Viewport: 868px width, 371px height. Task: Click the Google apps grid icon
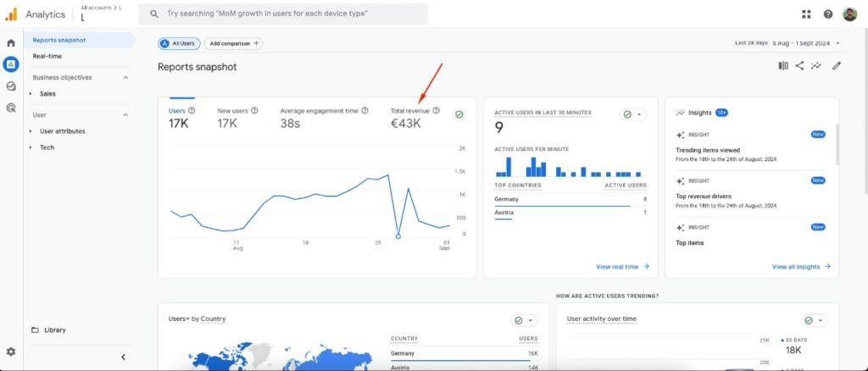click(806, 14)
